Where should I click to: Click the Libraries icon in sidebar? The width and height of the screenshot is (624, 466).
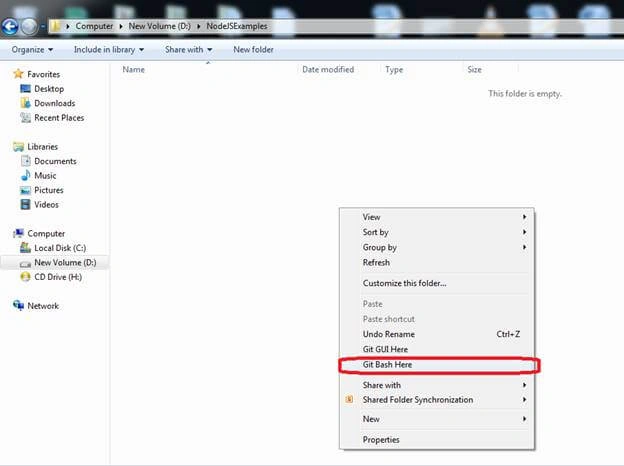[18, 146]
